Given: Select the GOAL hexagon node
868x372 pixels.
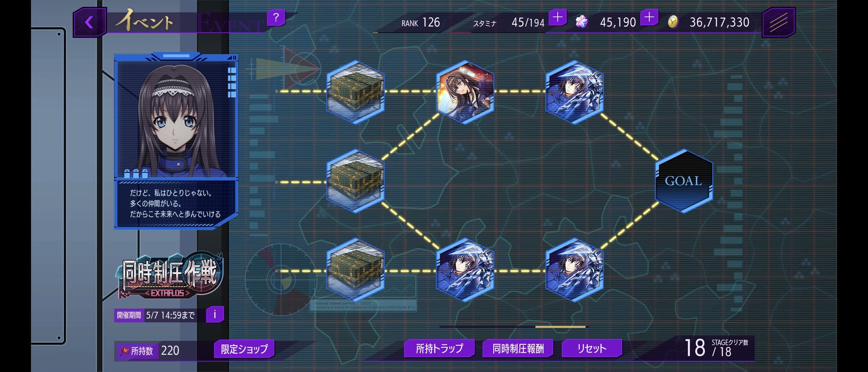Looking at the screenshot, I should click(x=684, y=181).
